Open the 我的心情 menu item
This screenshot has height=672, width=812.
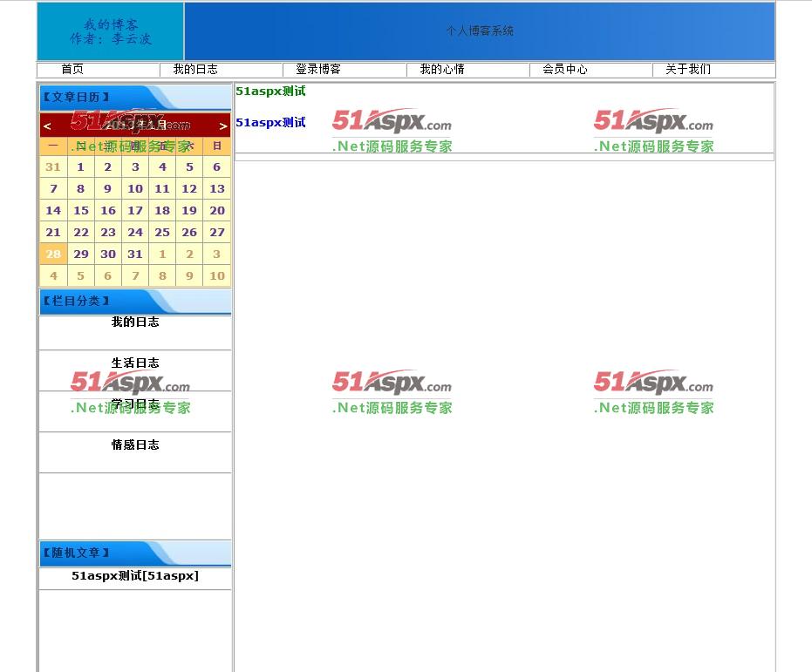coord(442,70)
